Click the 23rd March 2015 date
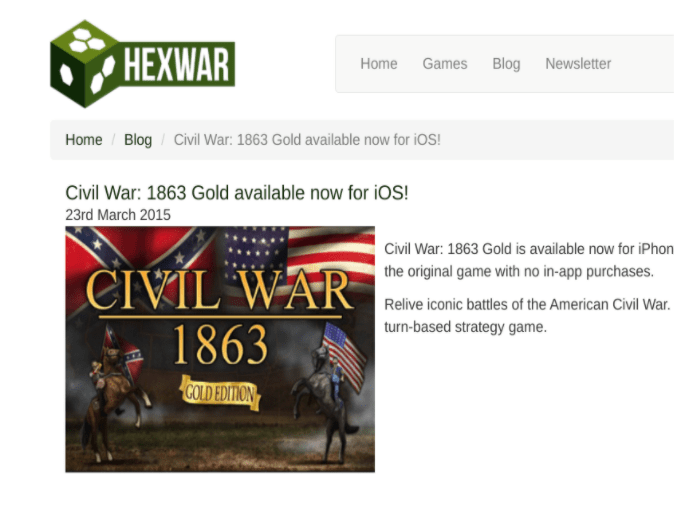Screen dimensions: 690x520 [x=118, y=215]
